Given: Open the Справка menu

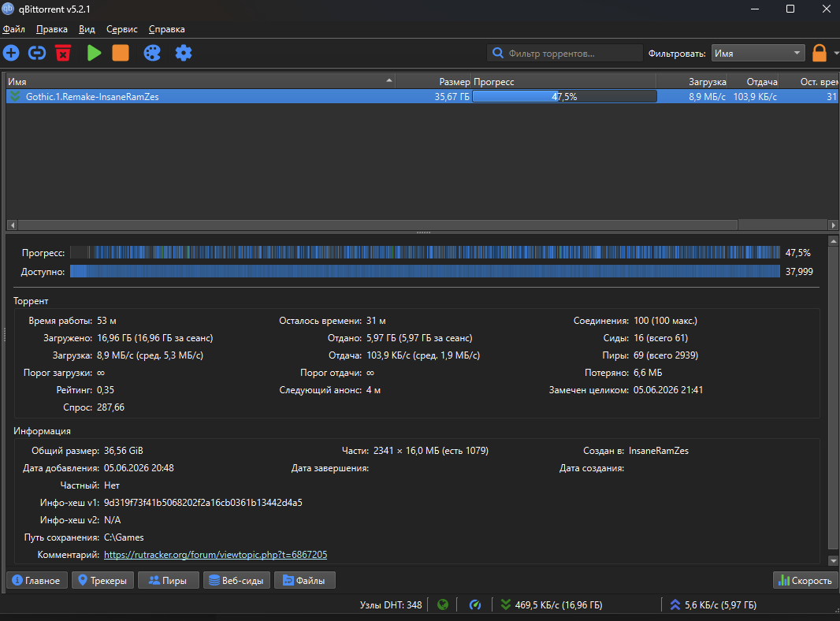Looking at the screenshot, I should [166, 29].
